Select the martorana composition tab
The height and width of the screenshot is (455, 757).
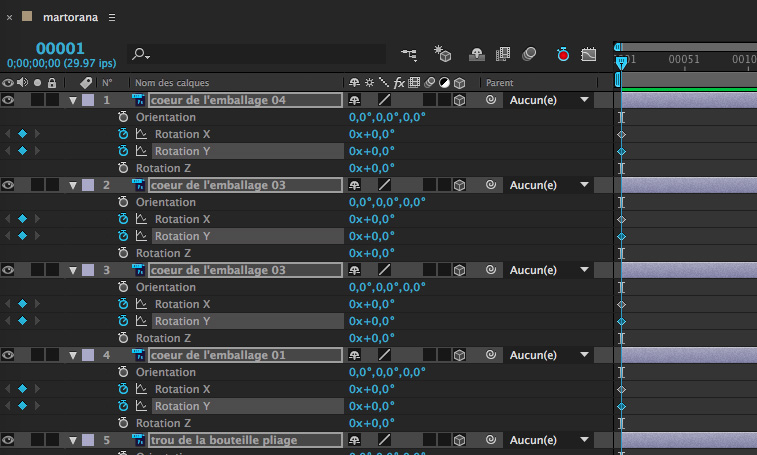[x=70, y=18]
